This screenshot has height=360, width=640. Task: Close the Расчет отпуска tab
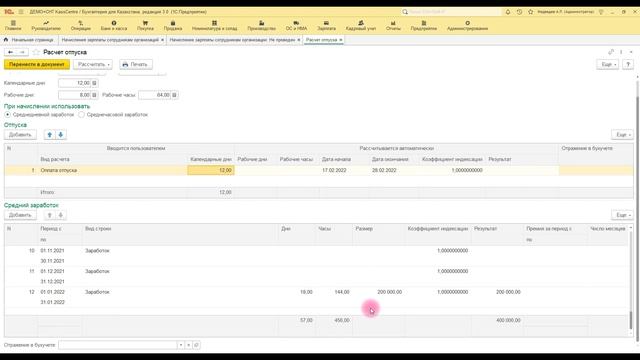pos(341,40)
